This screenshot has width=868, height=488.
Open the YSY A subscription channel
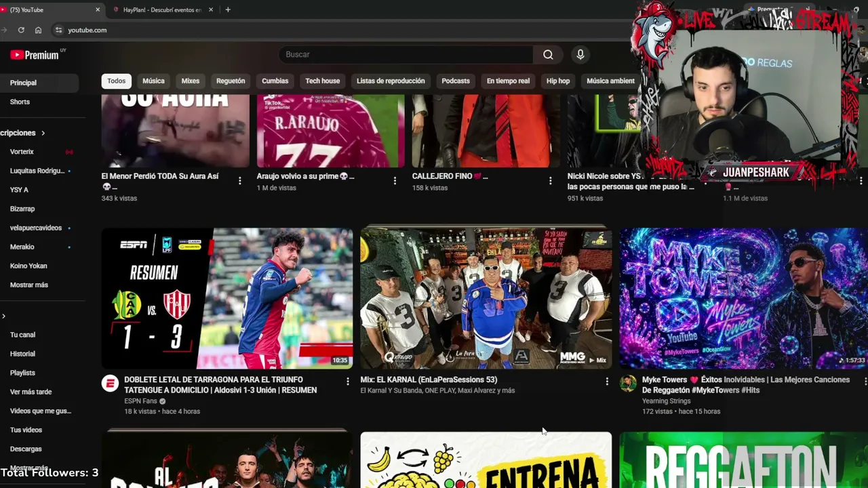pos(39,190)
